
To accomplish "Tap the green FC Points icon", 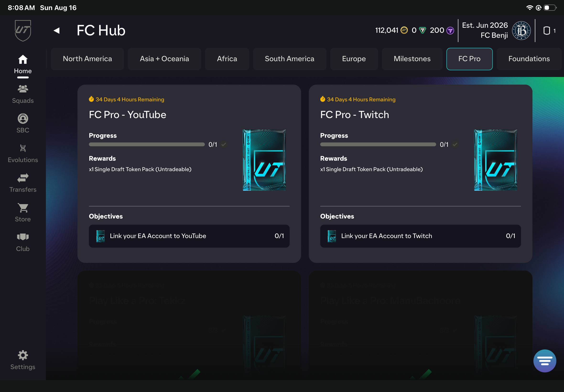I will click(422, 30).
